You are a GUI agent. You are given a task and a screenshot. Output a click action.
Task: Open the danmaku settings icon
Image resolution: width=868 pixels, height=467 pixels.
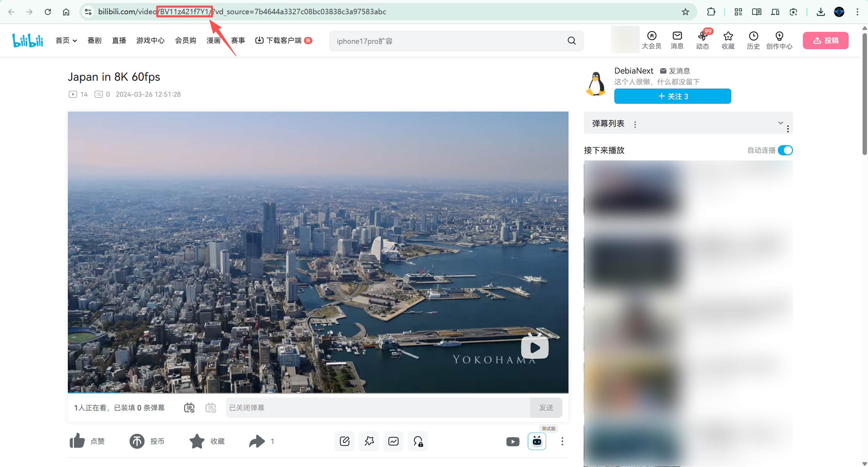click(211, 407)
